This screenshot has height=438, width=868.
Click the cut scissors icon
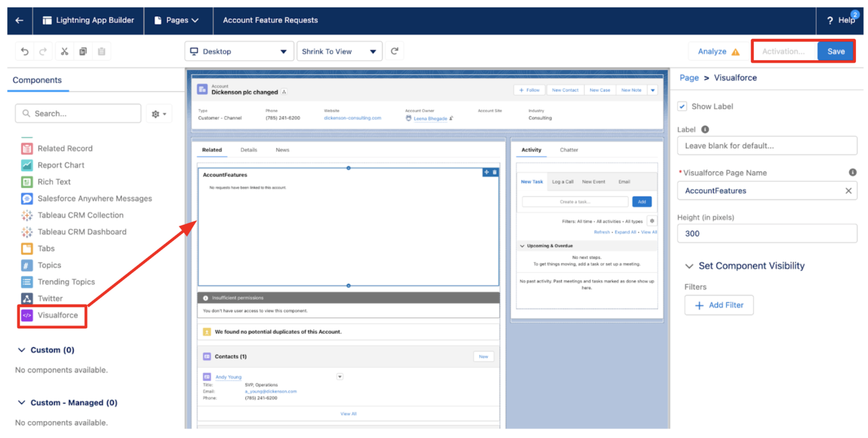(x=64, y=51)
